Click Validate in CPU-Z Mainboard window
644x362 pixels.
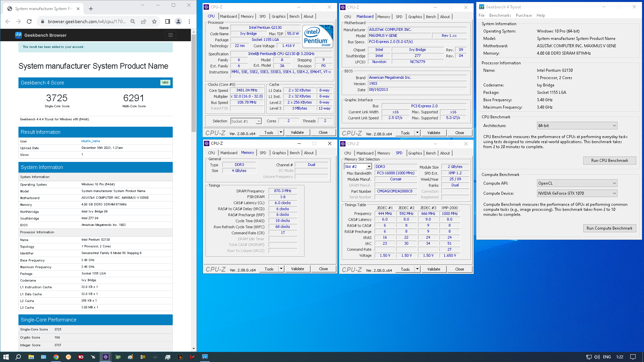coord(434,133)
